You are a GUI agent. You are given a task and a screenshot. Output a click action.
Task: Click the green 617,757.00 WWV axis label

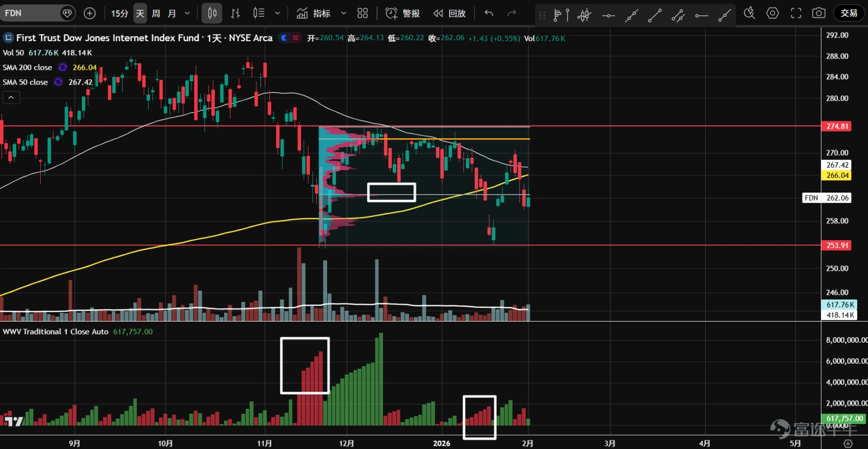point(845,418)
